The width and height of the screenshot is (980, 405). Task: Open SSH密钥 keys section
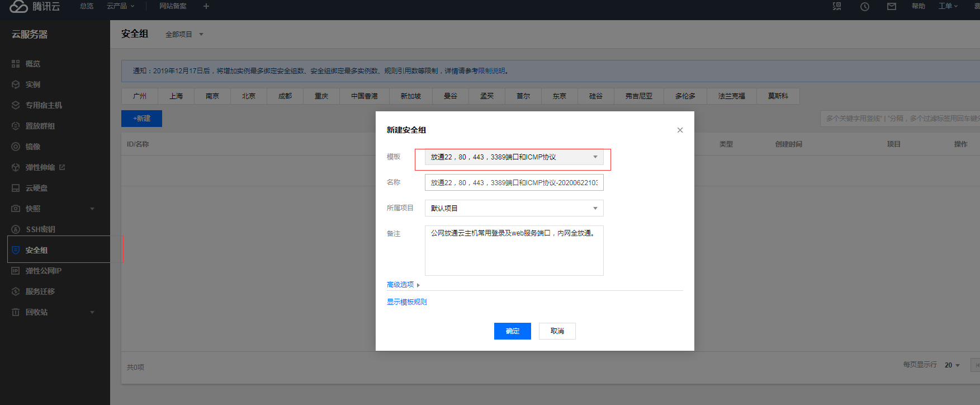point(40,229)
